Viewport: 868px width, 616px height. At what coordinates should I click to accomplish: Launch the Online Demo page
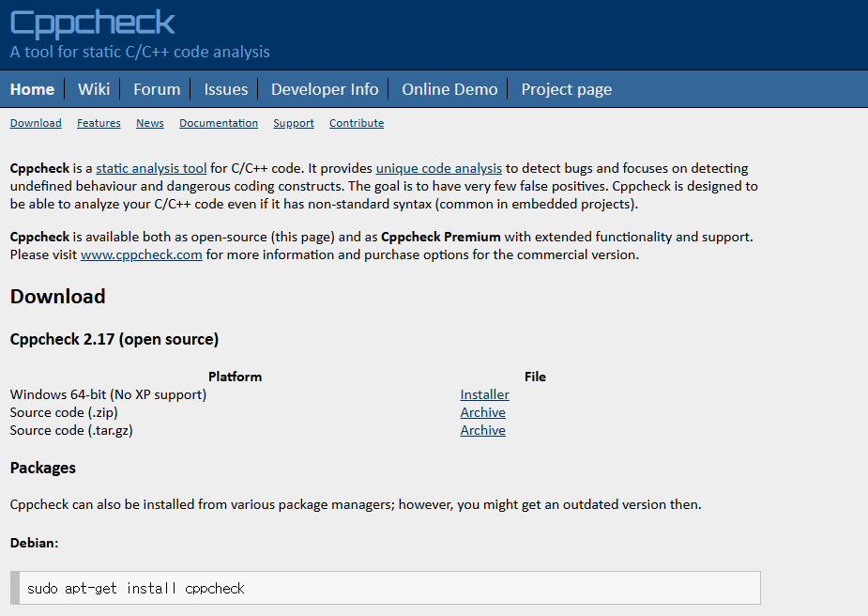click(x=449, y=89)
